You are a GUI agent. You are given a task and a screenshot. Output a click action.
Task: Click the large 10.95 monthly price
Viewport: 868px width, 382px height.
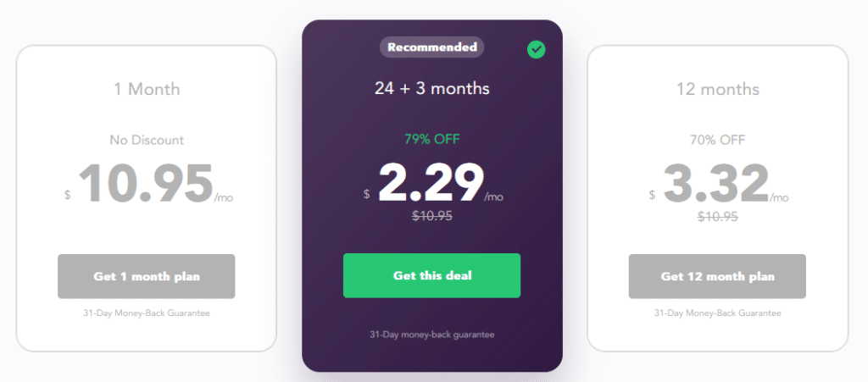pyautogui.click(x=145, y=184)
